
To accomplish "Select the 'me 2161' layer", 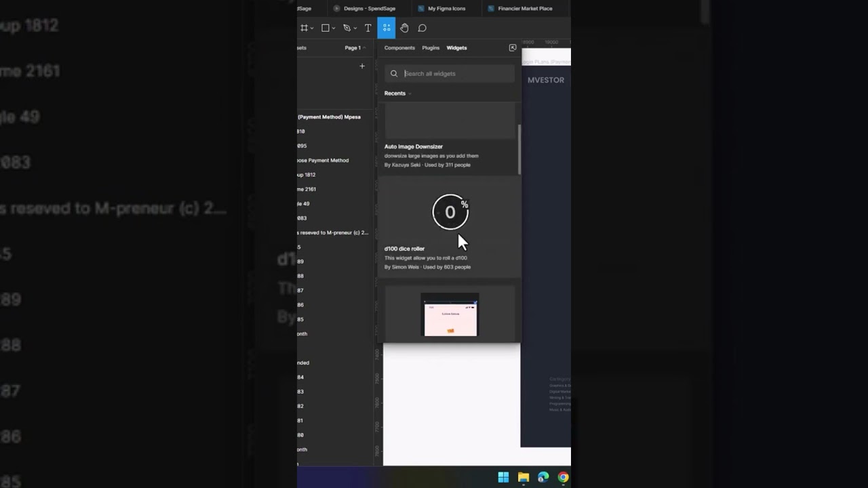I will (x=307, y=189).
